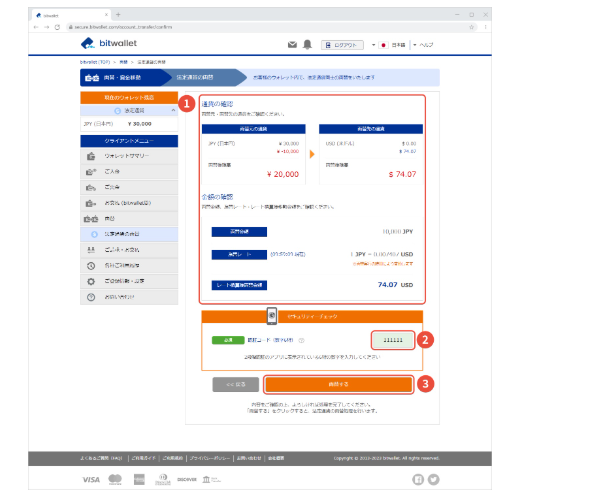Open messages via the envelope icon

pos(292,45)
